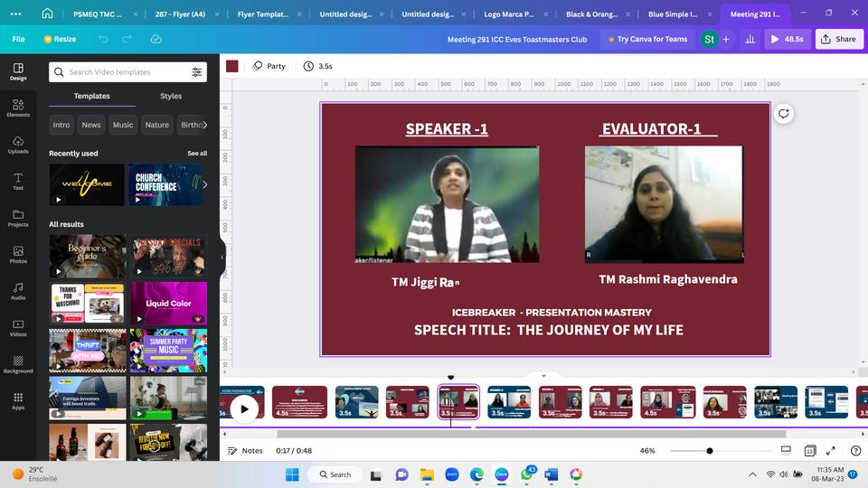This screenshot has width=868, height=488.
Task: Show more recently used templates arrow
Action: click(x=205, y=184)
